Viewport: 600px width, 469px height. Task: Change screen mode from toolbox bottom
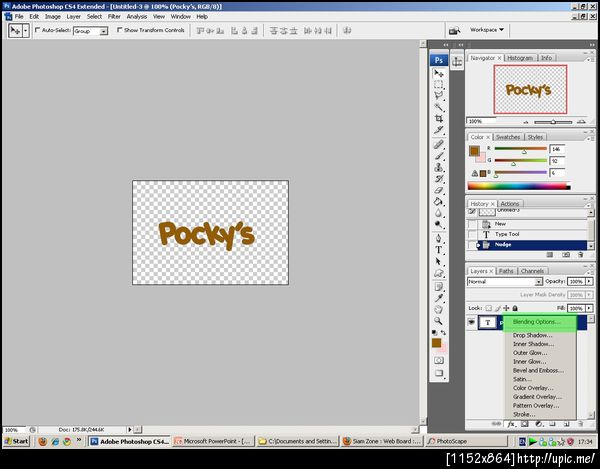pyautogui.click(x=439, y=373)
